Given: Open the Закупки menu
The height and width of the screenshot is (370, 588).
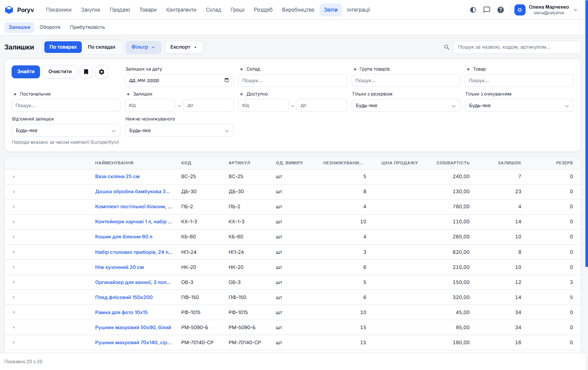Looking at the screenshot, I should pyautogui.click(x=90, y=10).
